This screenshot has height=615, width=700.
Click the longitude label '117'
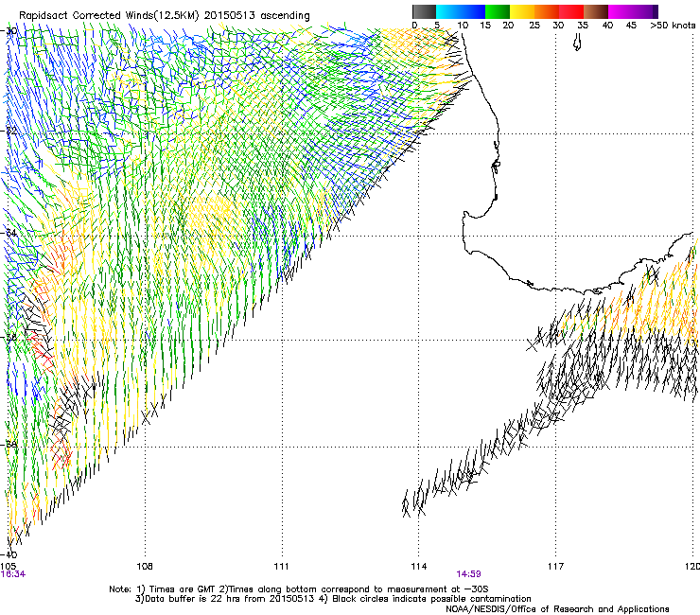pos(555,567)
